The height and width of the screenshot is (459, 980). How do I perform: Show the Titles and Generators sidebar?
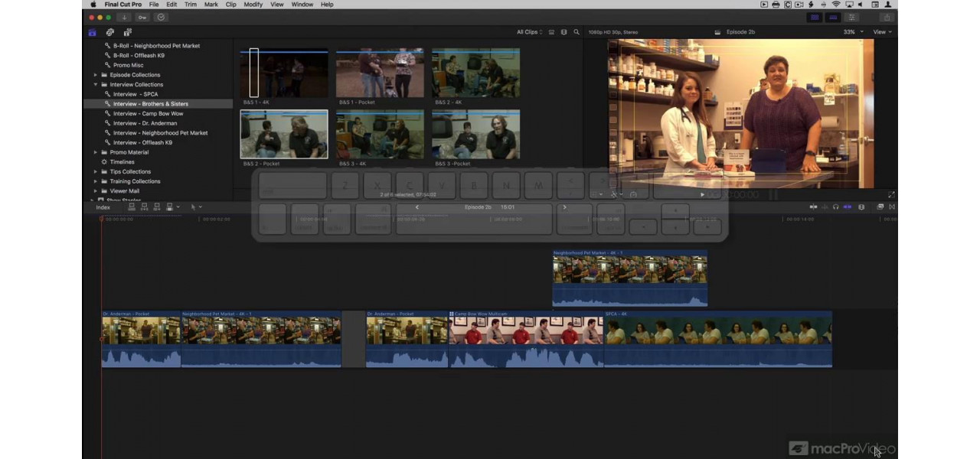click(x=127, y=32)
